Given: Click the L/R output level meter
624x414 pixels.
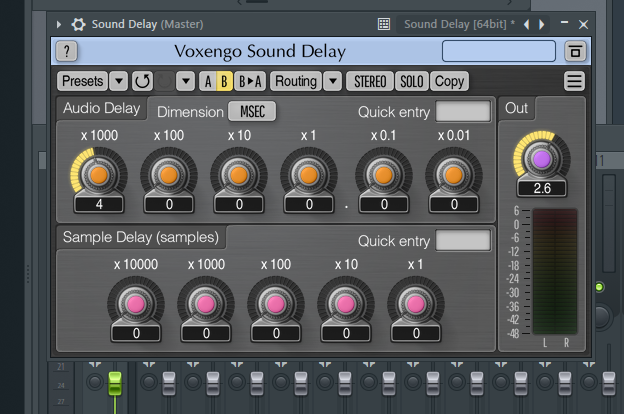Looking at the screenshot, I should tap(555, 271).
